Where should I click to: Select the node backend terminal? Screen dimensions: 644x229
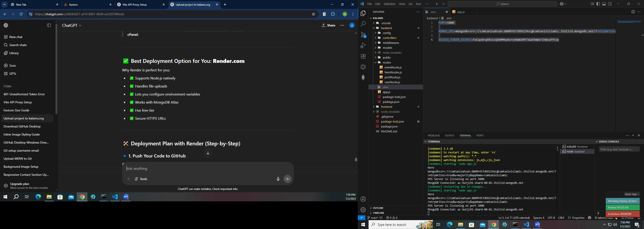tap(577, 151)
